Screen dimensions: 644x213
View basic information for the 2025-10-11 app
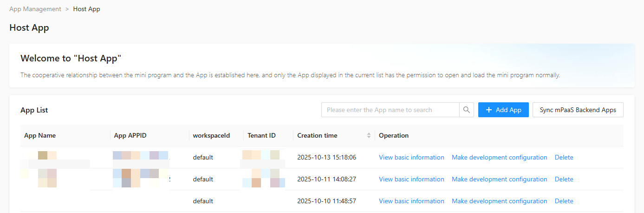pyautogui.click(x=411, y=179)
